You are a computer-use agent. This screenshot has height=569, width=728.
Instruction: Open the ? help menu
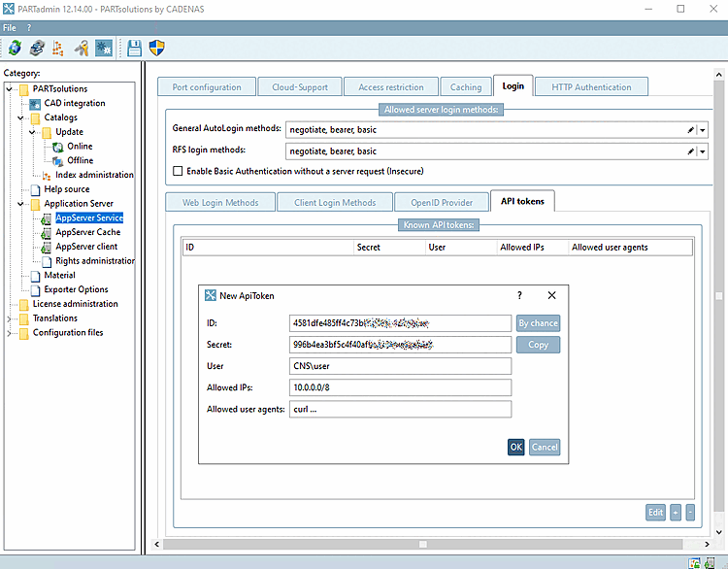pyautogui.click(x=29, y=28)
